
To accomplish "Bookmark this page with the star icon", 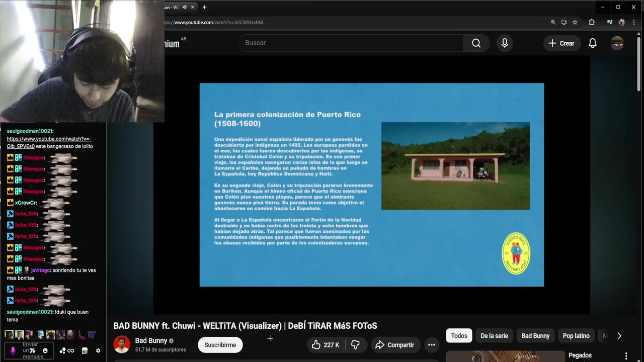I will point(575,22).
